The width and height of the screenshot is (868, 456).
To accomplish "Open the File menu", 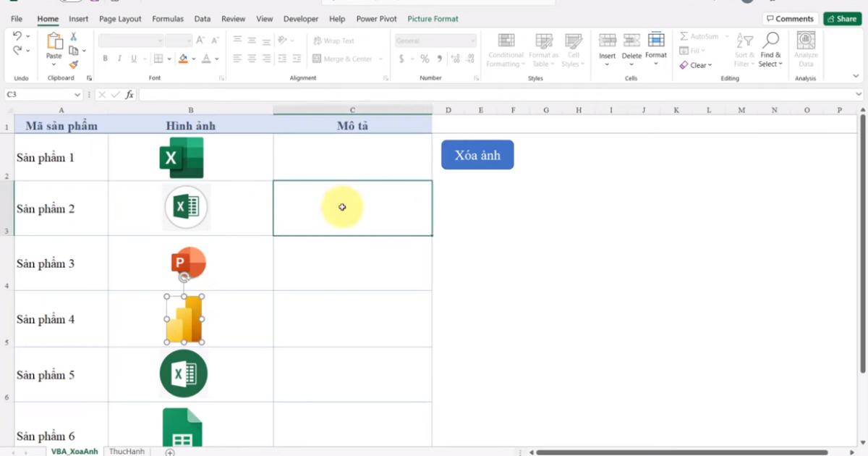I will tap(17, 19).
